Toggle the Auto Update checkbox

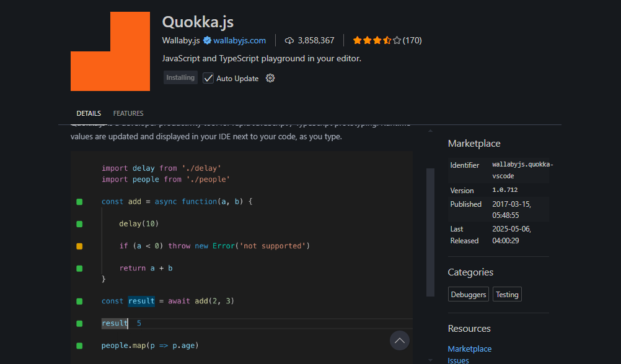coord(208,79)
